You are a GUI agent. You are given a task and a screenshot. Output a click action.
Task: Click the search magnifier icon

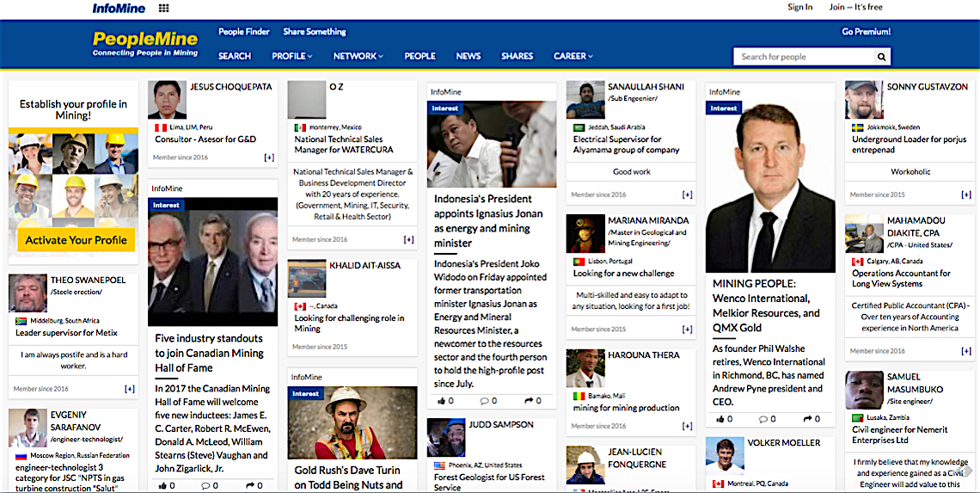pyautogui.click(x=881, y=57)
